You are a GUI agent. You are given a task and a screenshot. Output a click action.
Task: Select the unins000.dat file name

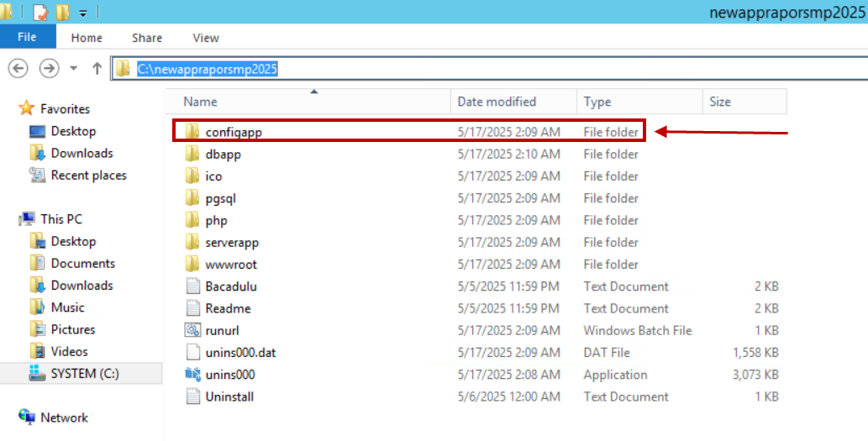point(240,353)
